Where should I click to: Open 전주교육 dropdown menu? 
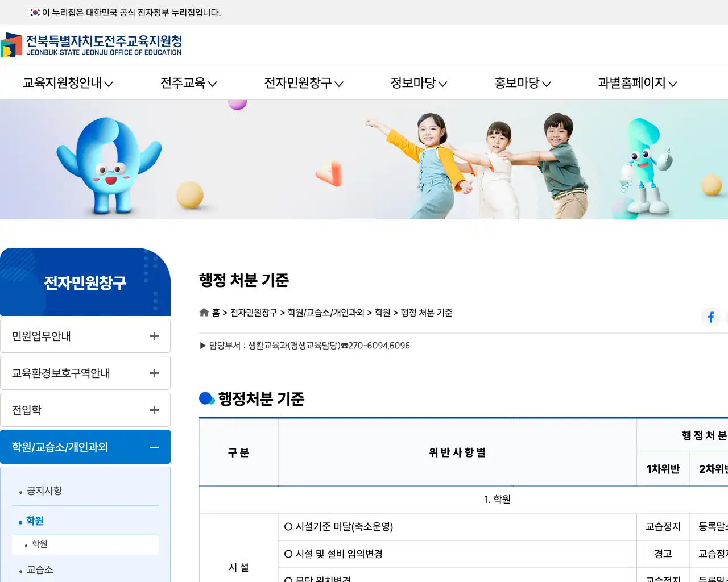pos(189,83)
